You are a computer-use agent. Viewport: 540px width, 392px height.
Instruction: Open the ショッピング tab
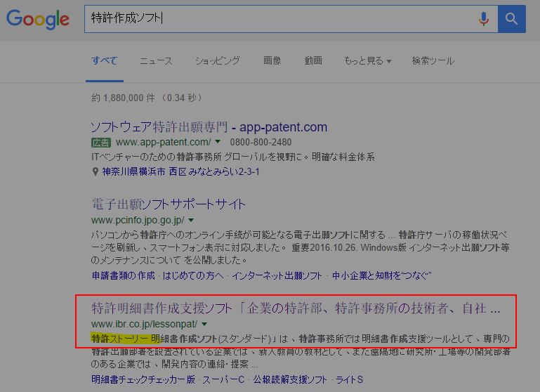point(217,61)
